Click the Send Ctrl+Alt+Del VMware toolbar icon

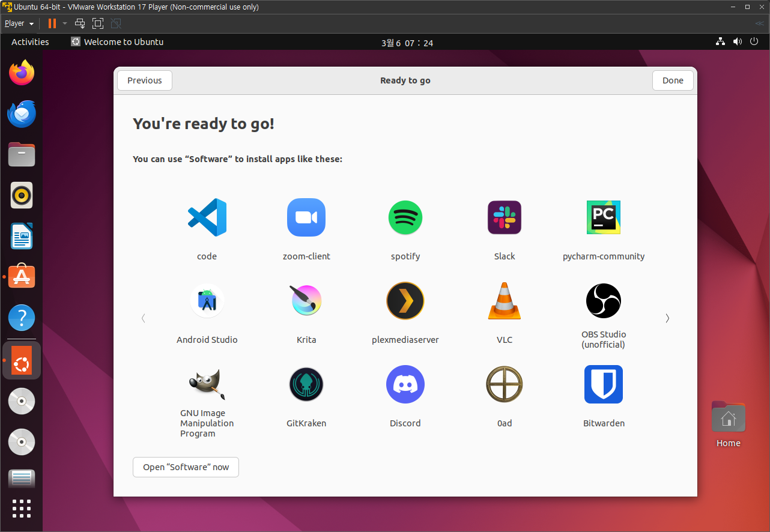[x=80, y=23]
